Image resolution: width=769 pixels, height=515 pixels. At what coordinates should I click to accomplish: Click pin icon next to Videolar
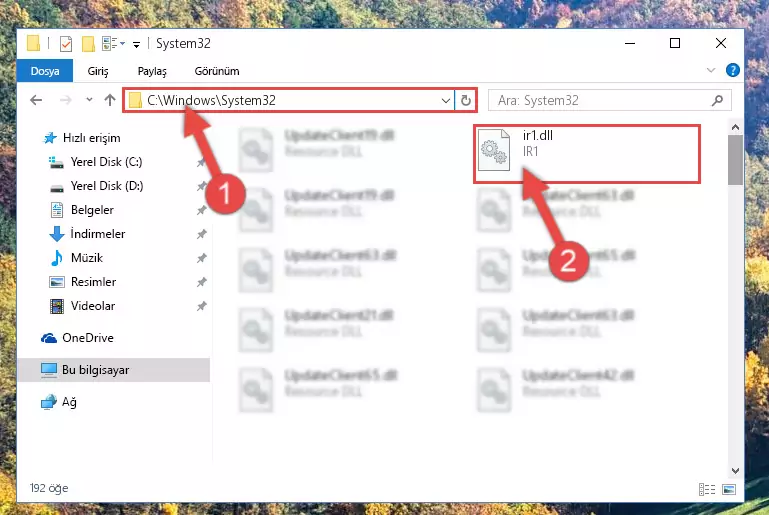tap(201, 306)
